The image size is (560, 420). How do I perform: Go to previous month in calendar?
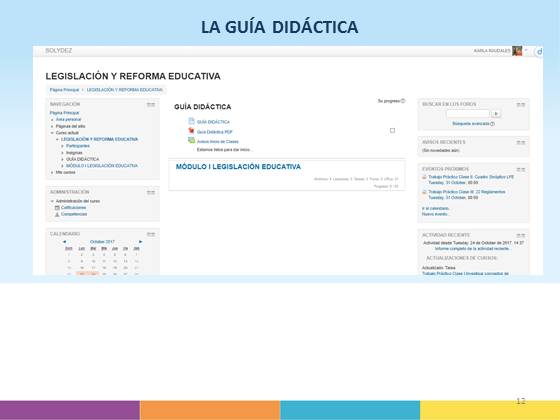64,242
